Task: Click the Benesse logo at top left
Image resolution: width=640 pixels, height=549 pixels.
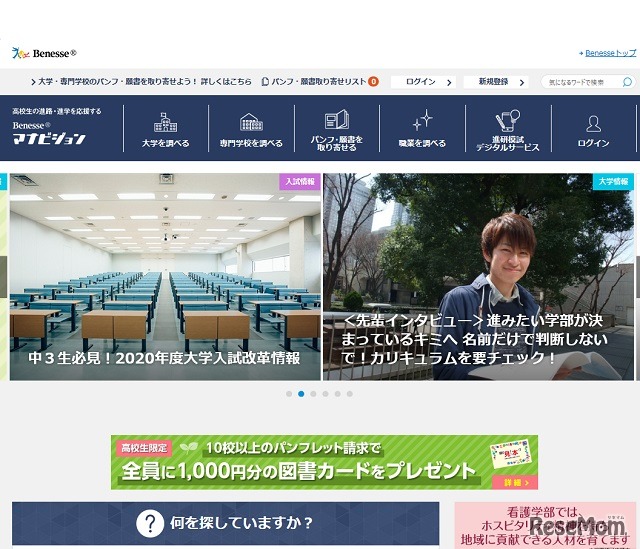Action: coord(44,53)
